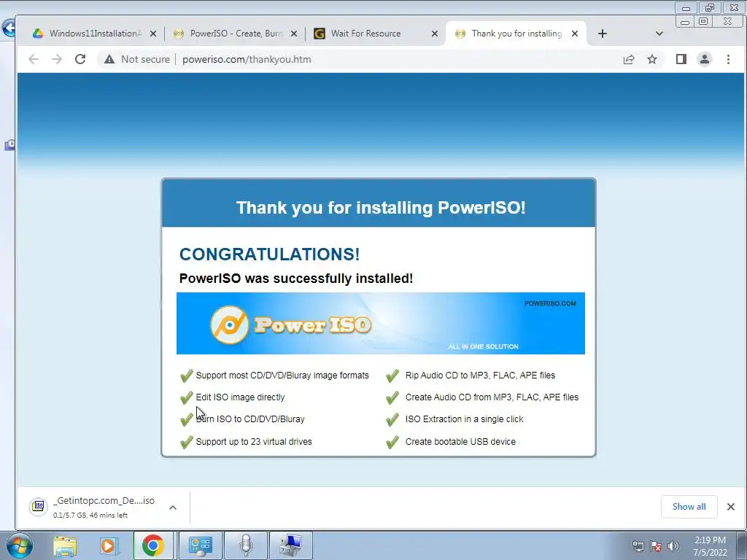747x560 pixels.
Task: Open the Action Center flag icon
Action: click(656, 546)
